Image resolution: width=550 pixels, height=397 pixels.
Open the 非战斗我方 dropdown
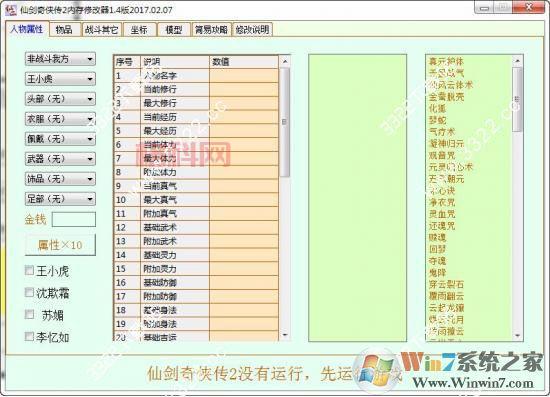60,59
